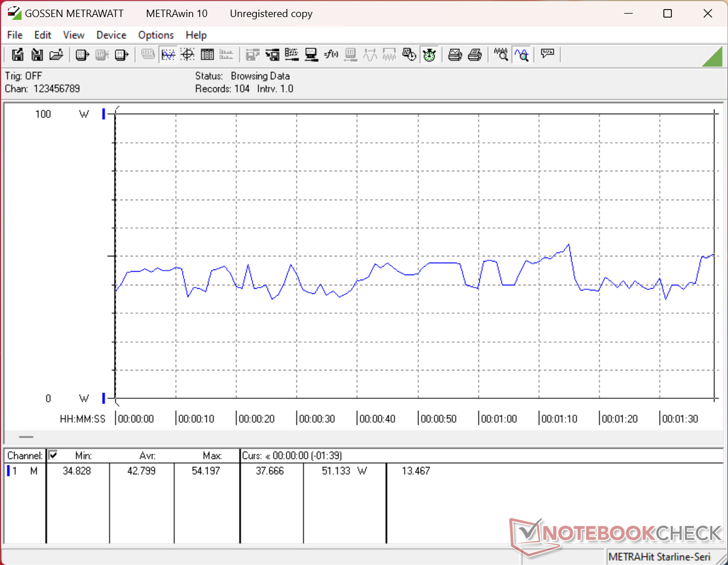Click the HH:MM:SS axis label
728x565 pixels.
point(83,419)
